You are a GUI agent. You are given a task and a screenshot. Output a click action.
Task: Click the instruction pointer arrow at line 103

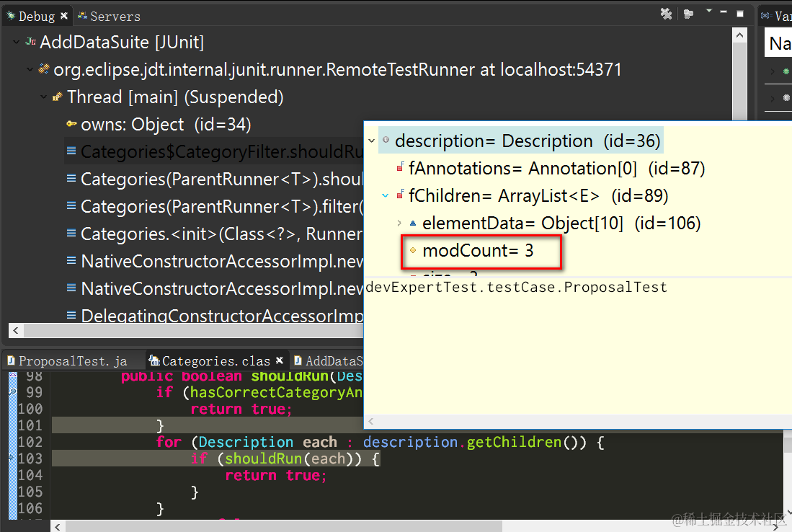(x=12, y=458)
